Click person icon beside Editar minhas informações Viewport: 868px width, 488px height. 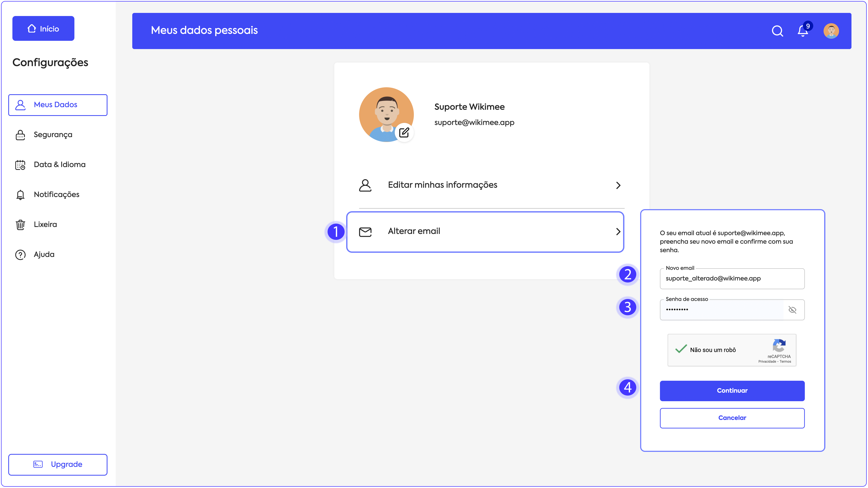point(365,185)
